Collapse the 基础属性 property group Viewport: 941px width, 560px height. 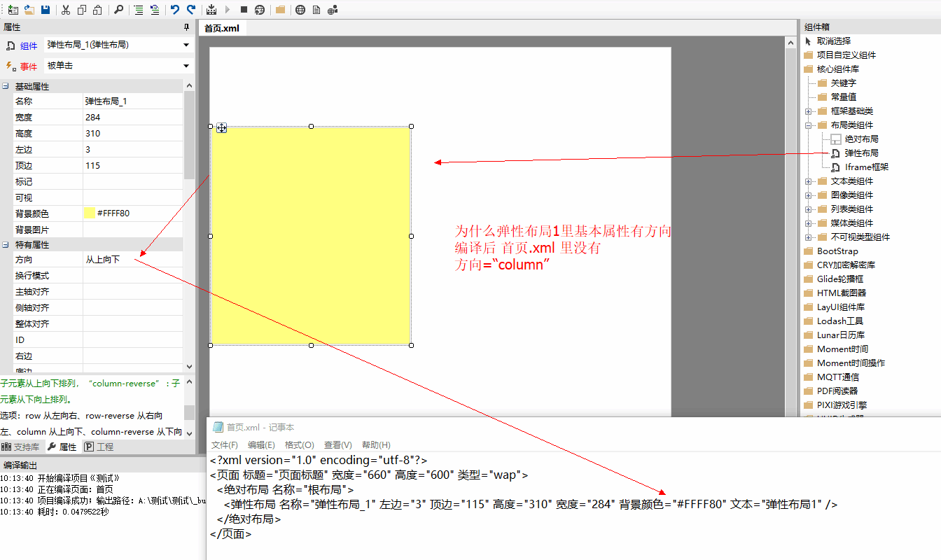coord(6,86)
